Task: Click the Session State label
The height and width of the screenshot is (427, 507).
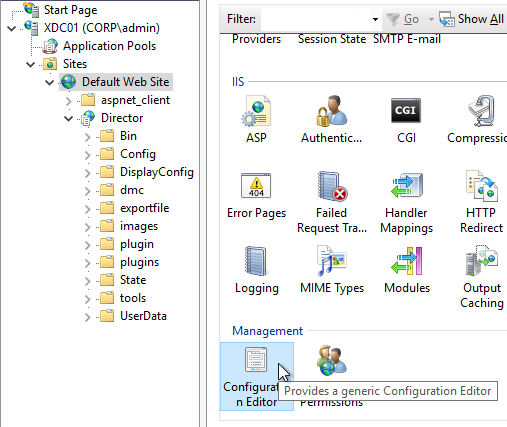Action: tap(332, 39)
